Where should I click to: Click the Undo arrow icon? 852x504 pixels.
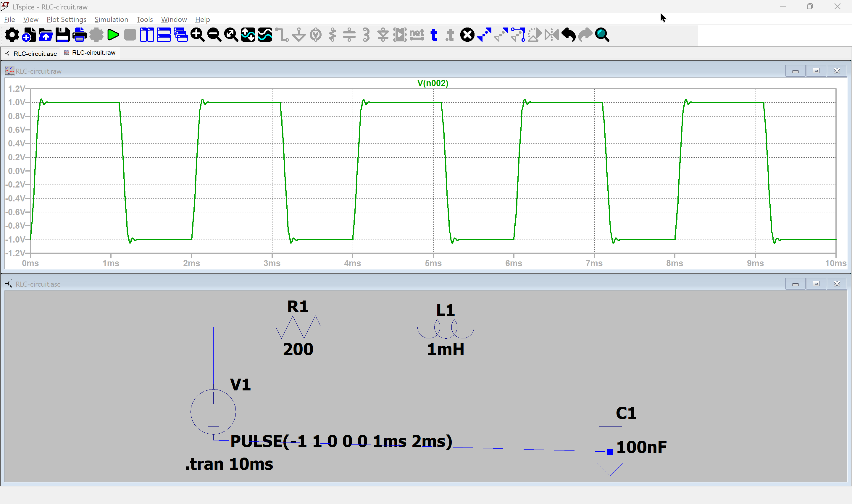[x=569, y=35]
